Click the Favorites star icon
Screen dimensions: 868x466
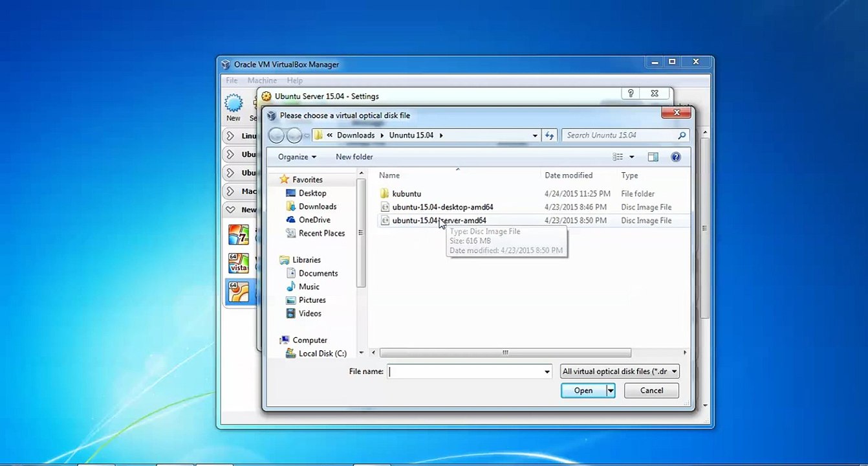pos(284,179)
